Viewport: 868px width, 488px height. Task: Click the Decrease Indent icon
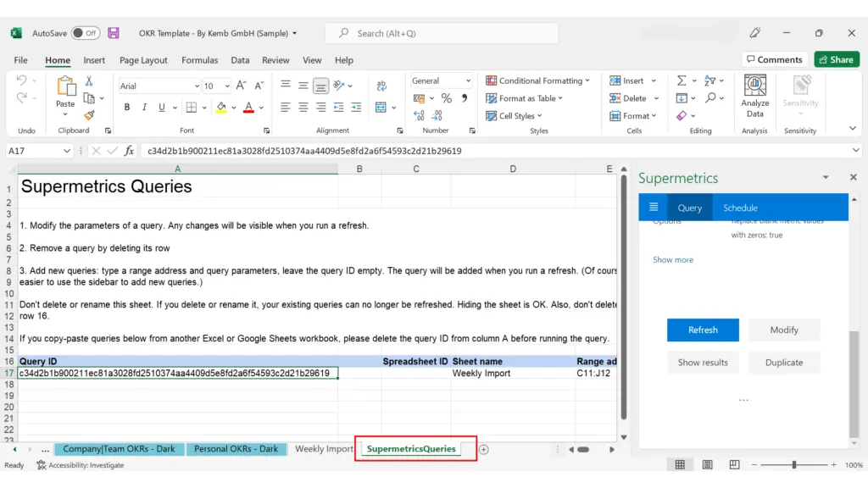[x=338, y=108]
